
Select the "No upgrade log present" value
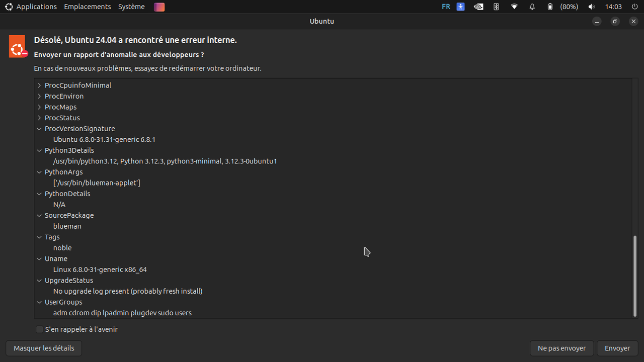point(128,291)
